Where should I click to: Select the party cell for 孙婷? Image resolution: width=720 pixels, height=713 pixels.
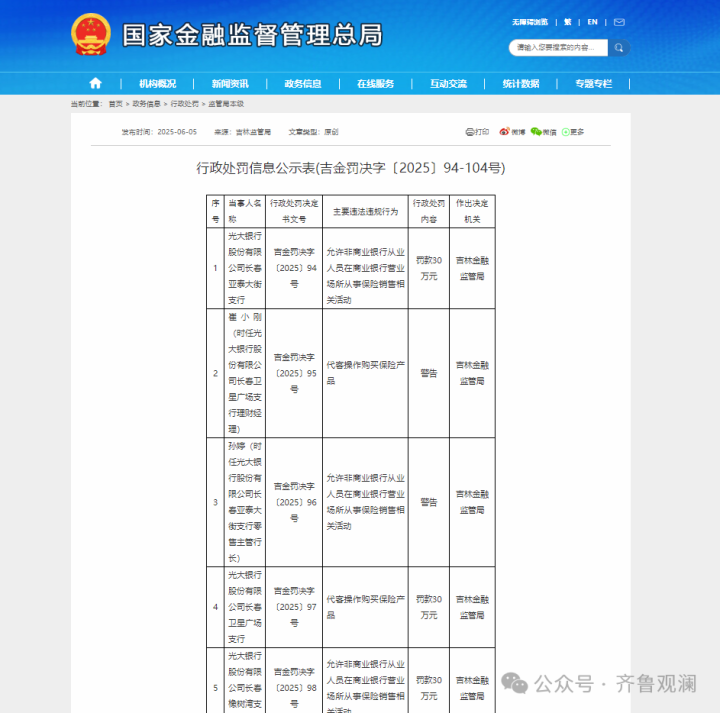(x=245, y=502)
